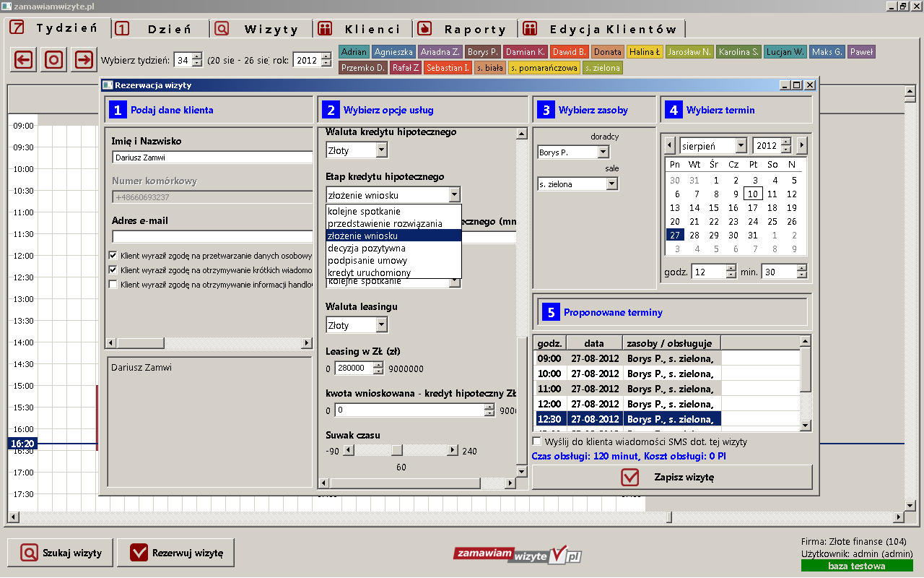Choose kolejne spotkanie from open list

point(393,211)
